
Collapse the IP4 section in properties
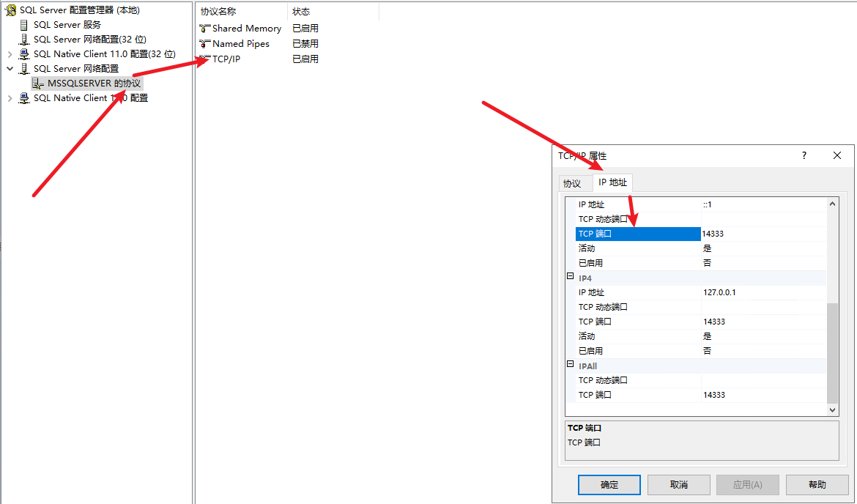[571, 277]
